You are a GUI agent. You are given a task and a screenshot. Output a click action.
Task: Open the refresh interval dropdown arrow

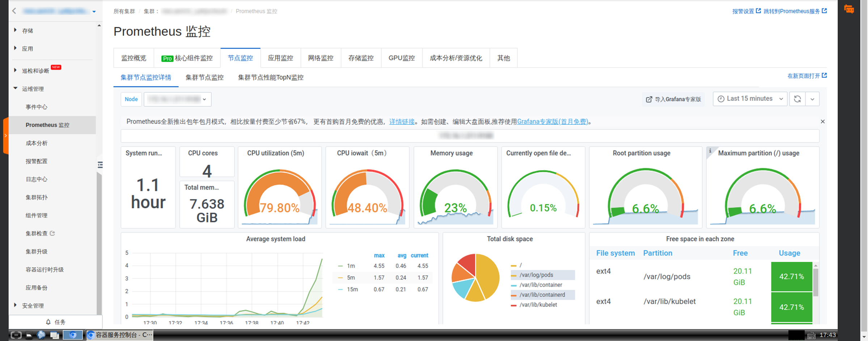pos(812,99)
